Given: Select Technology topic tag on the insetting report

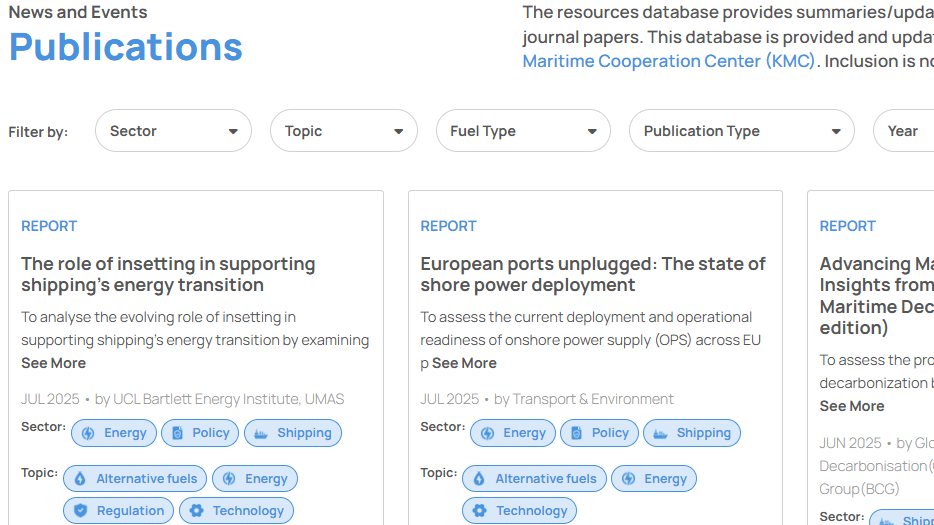Looking at the screenshot, I should click(x=237, y=511).
